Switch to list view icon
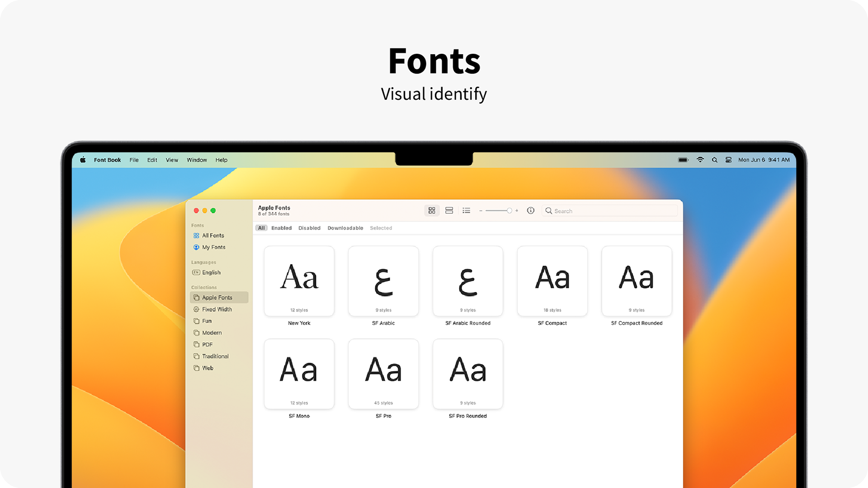The width and height of the screenshot is (868, 488). (466, 211)
